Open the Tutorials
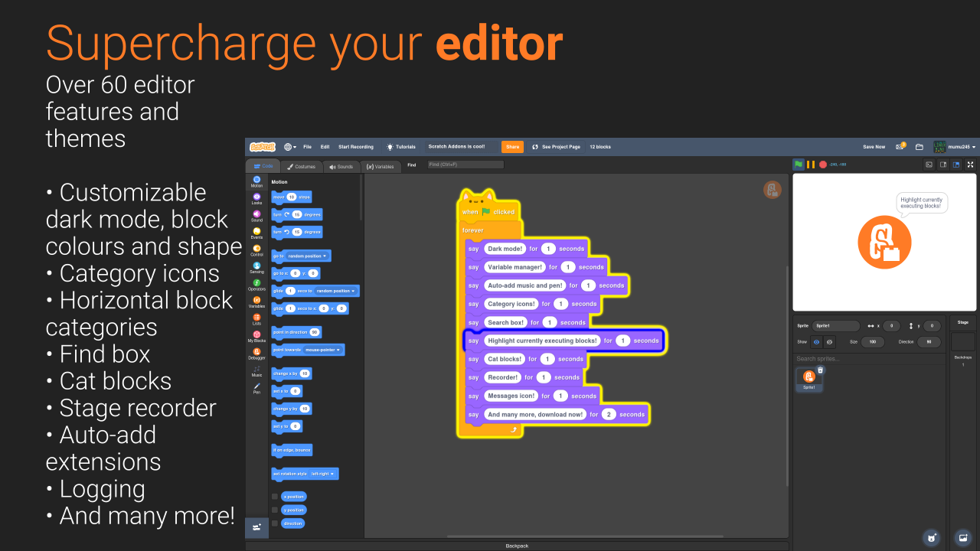Image resolution: width=980 pixels, height=551 pixels. [402, 147]
